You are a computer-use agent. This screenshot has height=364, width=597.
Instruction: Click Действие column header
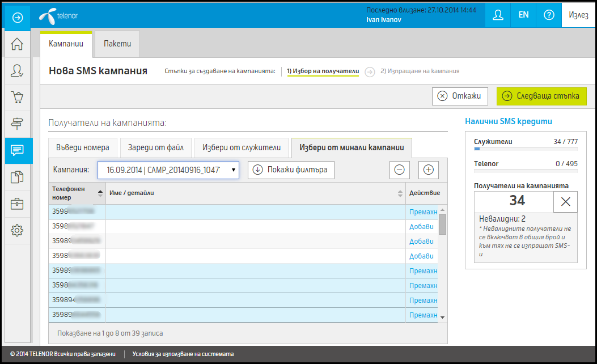425,193
